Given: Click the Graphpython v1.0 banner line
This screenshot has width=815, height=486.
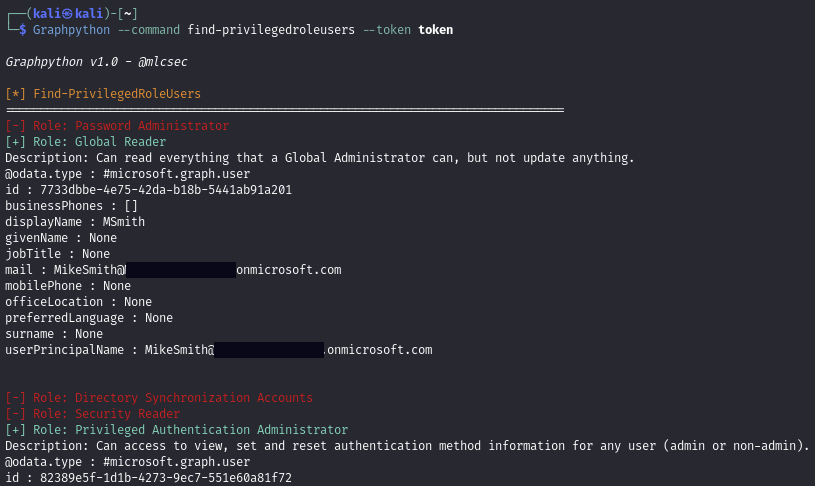Looking at the screenshot, I should coord(96,62).
